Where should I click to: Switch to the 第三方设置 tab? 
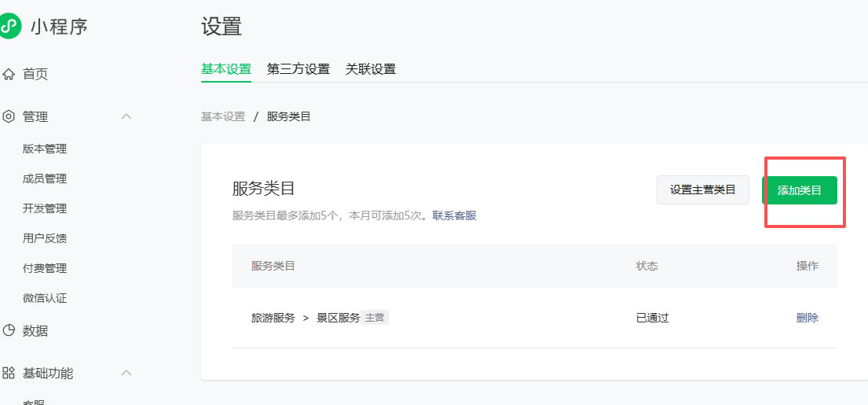coord(298,69)
